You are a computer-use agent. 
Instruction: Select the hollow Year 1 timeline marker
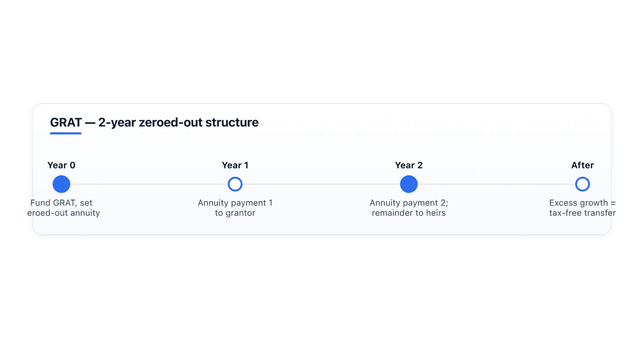(x=235, y=184)
